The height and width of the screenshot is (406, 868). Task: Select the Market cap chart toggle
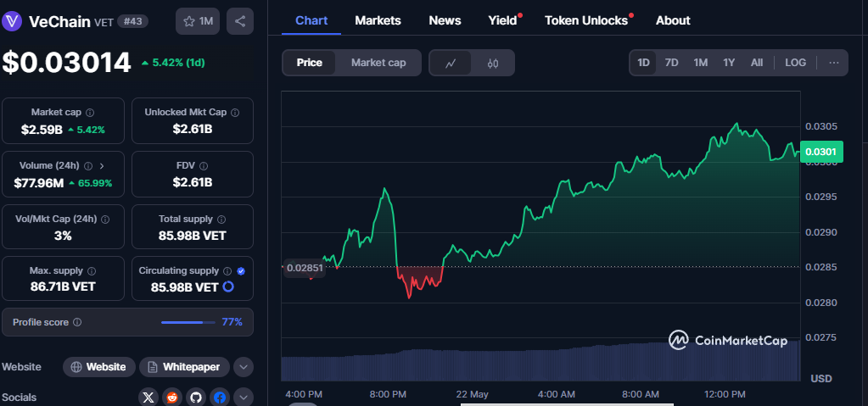pyautogui.click(x=378, y=63)
